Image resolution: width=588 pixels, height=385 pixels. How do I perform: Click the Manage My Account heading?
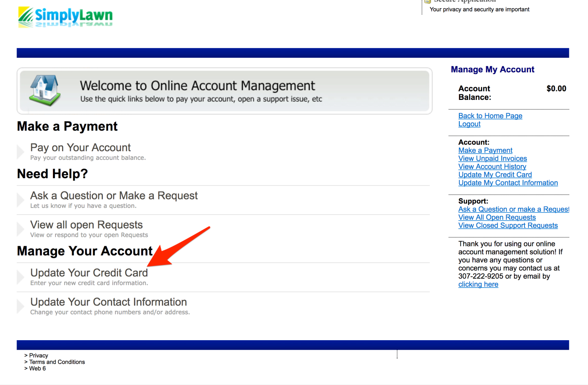[492, 69]
